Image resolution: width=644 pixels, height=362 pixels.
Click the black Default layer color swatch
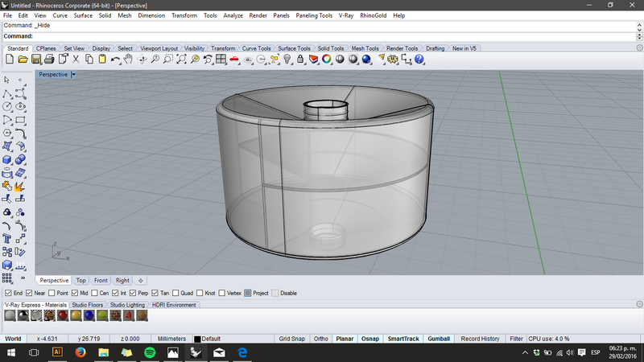pyautogui.click(x=196, y=339)
